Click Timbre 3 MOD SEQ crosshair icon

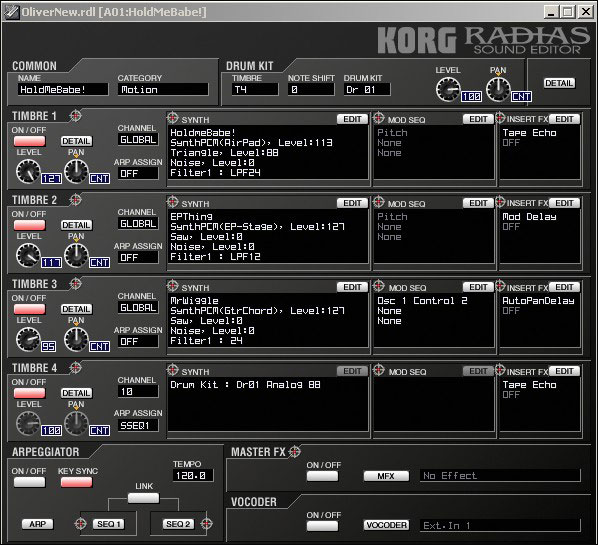379,286
